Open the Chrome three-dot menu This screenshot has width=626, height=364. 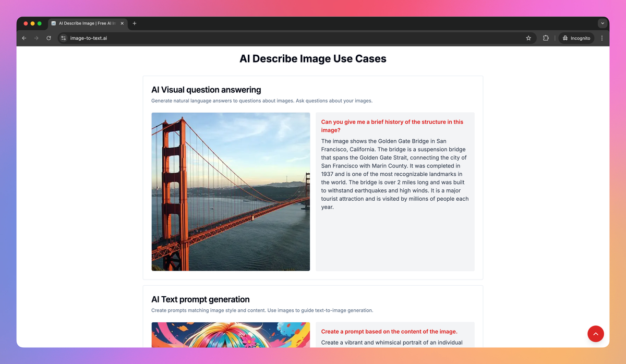point(602,38)
